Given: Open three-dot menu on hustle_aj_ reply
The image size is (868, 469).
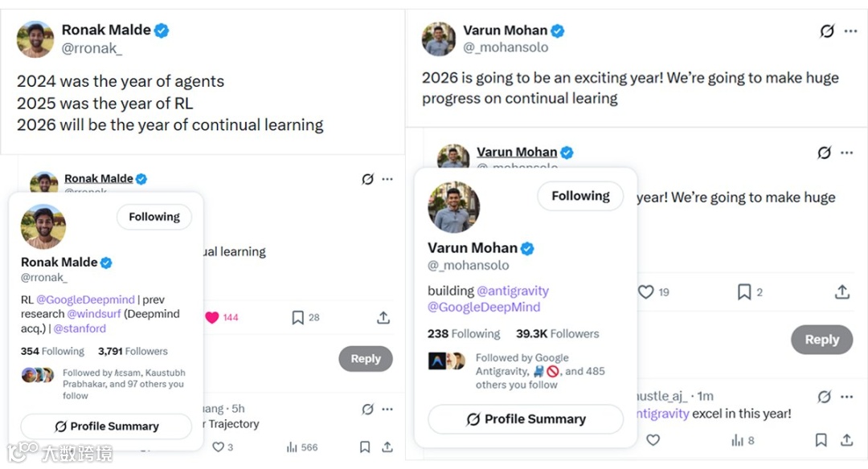Looking at the screenshot, I should point(847,396).
